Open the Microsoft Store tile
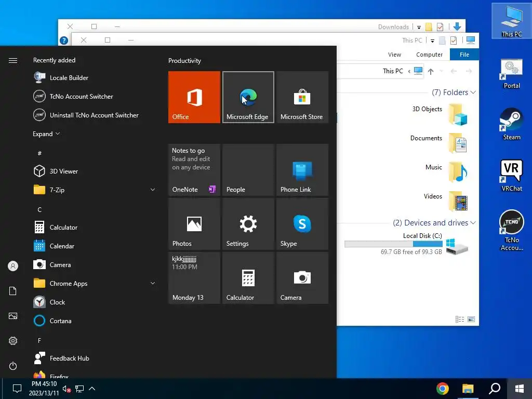The height and width of the screenshot is (399, 532). (x=302, y=97)
